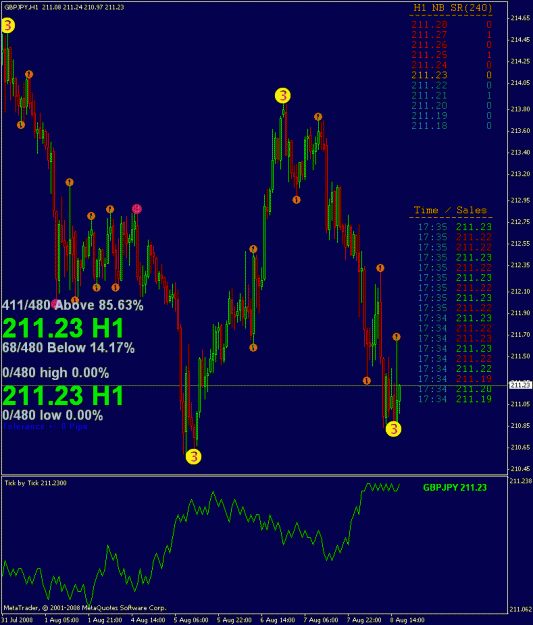Click the 7 Aug 22:00 time label
This screenshot has width=533, height=625.
(x=364, y=620)
